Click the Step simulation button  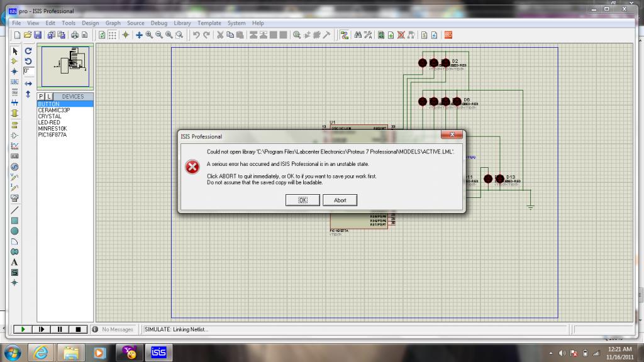pyautogui.click(x=42, y=329)
